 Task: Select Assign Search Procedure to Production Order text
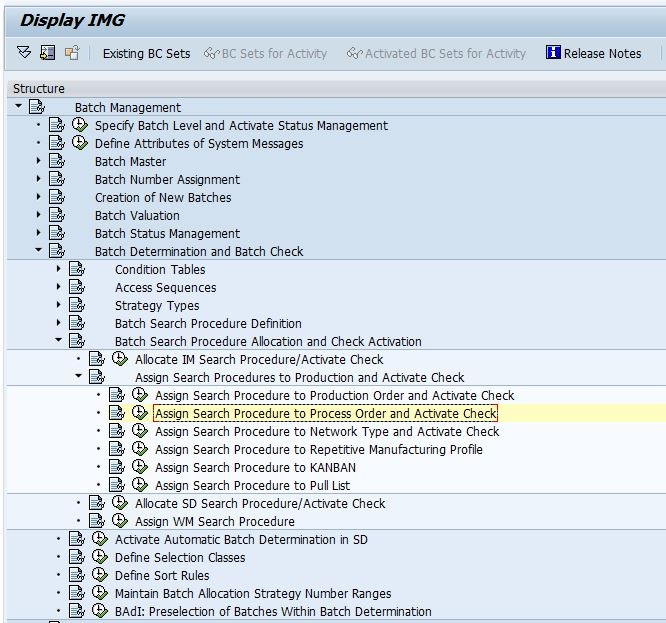point(335,395)
